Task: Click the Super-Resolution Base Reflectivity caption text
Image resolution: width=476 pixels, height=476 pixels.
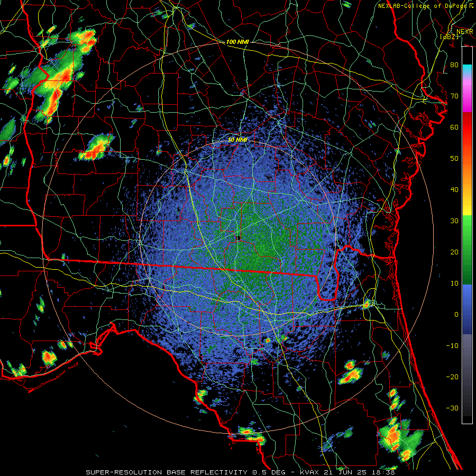Action: 240,472
